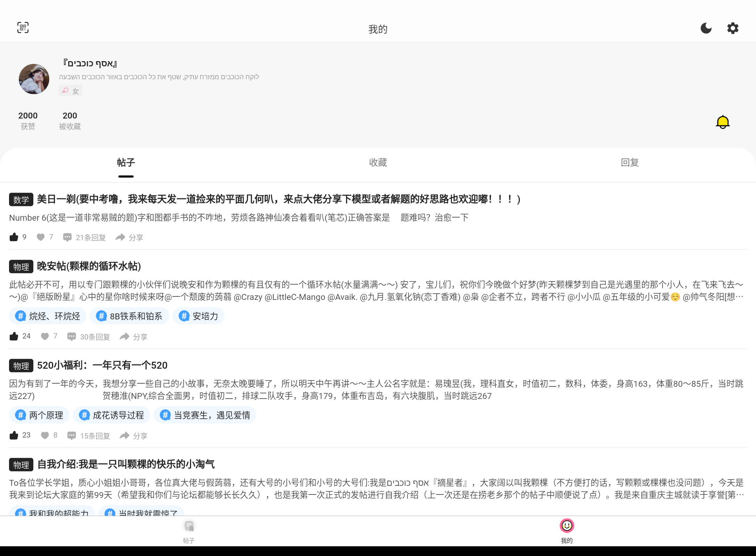The width and height of the screenshot is (756, 556).
Task: Toggle dark mode with moon icon
Action: [x=706, y=28]
